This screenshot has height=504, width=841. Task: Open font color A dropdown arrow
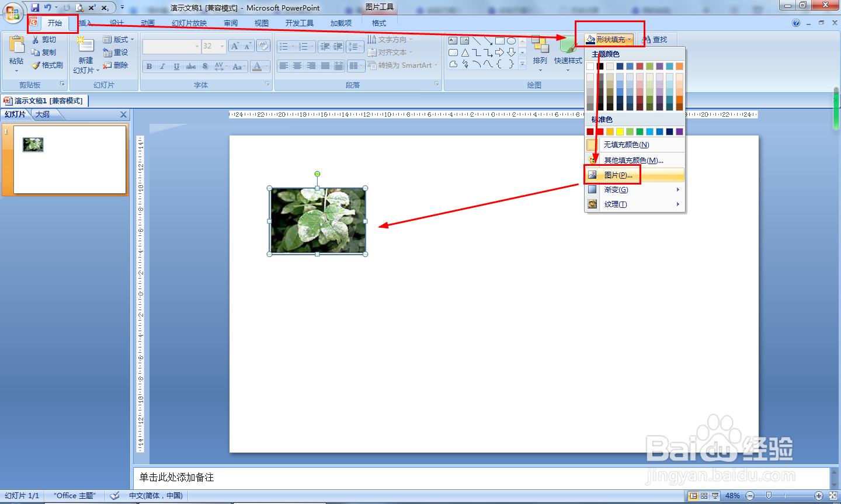[266, 67]
